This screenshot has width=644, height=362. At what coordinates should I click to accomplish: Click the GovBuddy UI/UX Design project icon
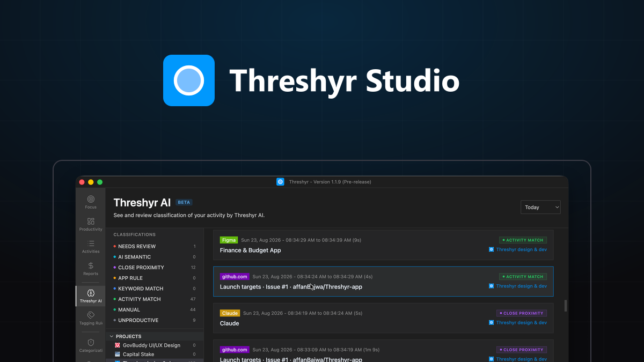click(118, 345)
